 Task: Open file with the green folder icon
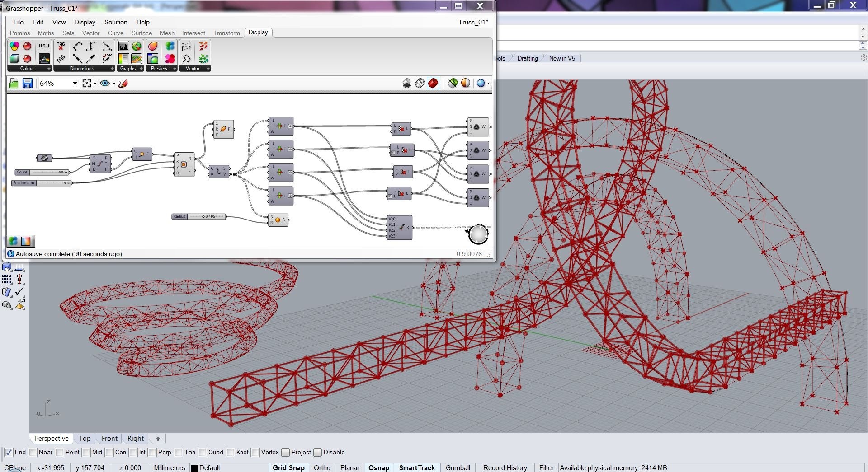click(14, 83)
